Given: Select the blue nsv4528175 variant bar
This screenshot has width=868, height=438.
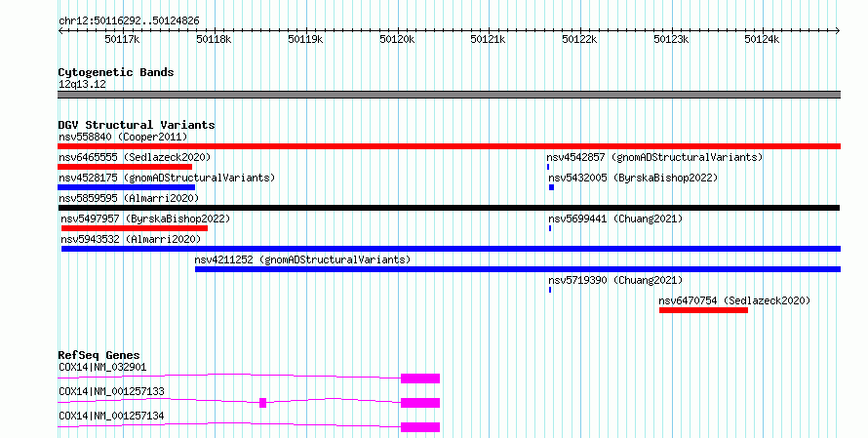Looking at the screenshot, I should coord(126,187).
